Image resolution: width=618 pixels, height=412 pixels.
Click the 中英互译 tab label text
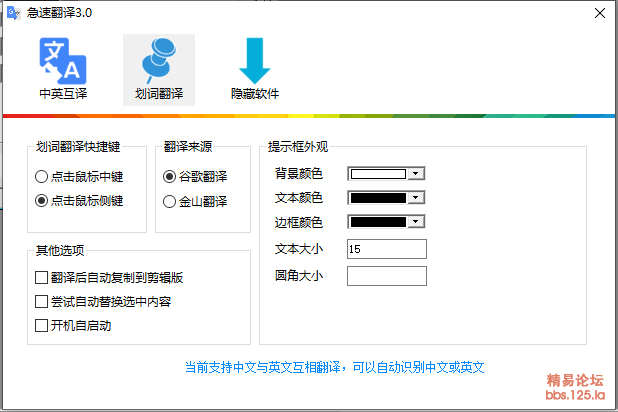[x=63, y=94]
